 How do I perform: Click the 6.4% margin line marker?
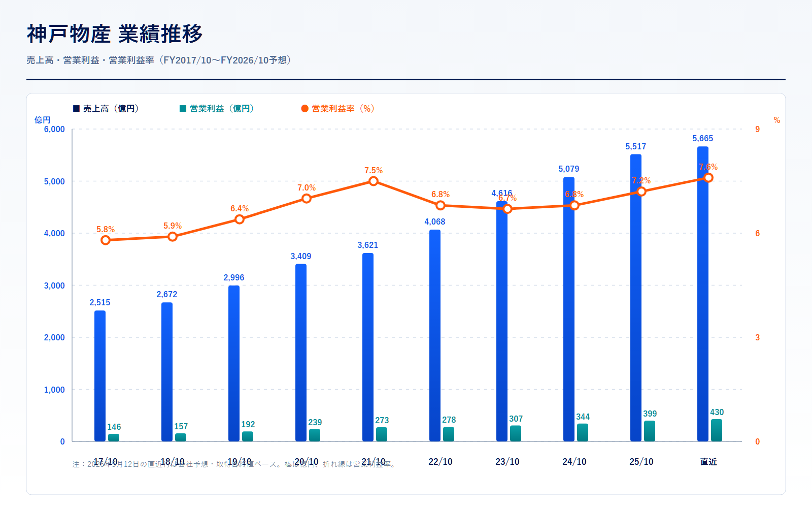pyautogui.click(x=240, y=219)
